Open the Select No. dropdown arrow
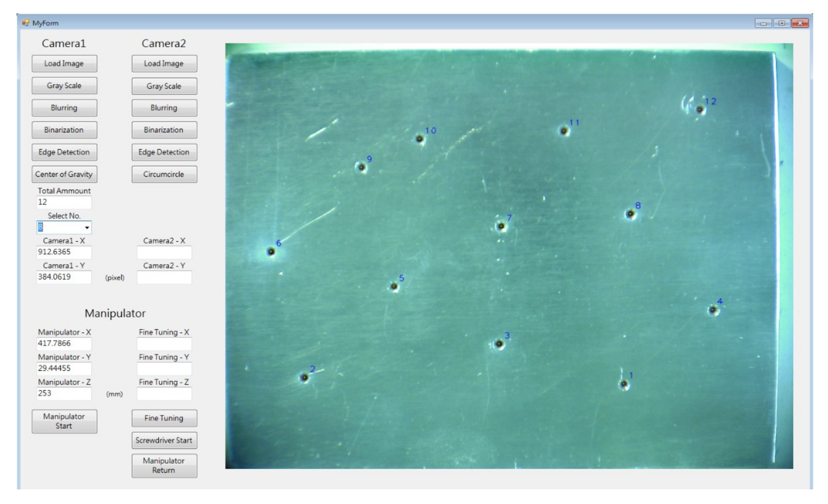828x504 pixels. pyautogui.click(x=87, y=228)
